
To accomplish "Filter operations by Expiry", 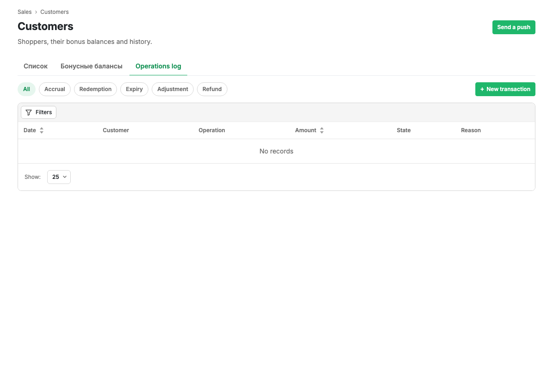I will (135, 89).
